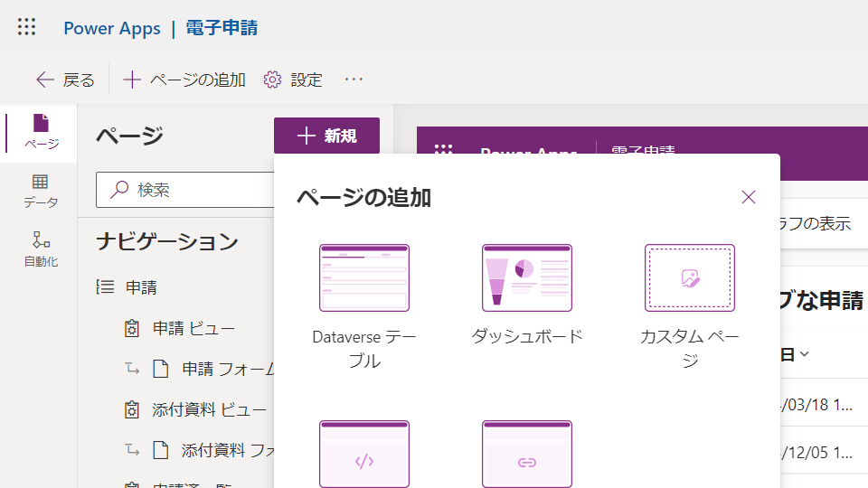Open the app launcher waffle icon
Image resolution: width=868 pixels, height=488 pixels.
(x=26, y=27)
